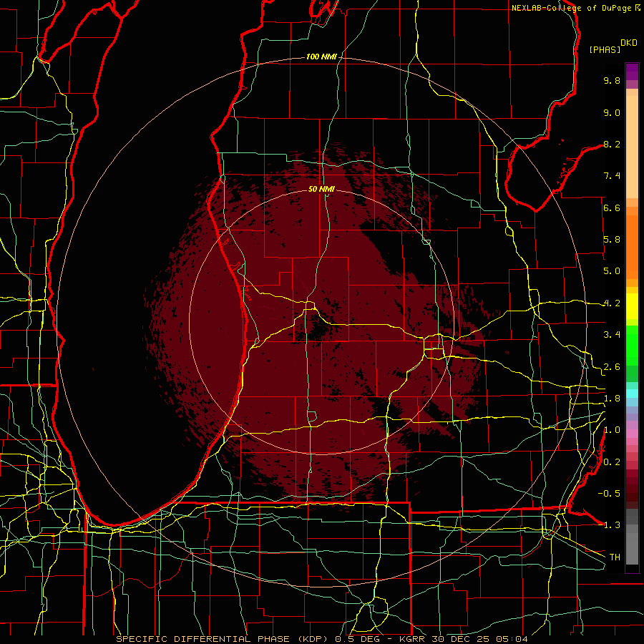644x644 pixels.
Task: Click the 0.2 value on the color scale
Action: 612,462
